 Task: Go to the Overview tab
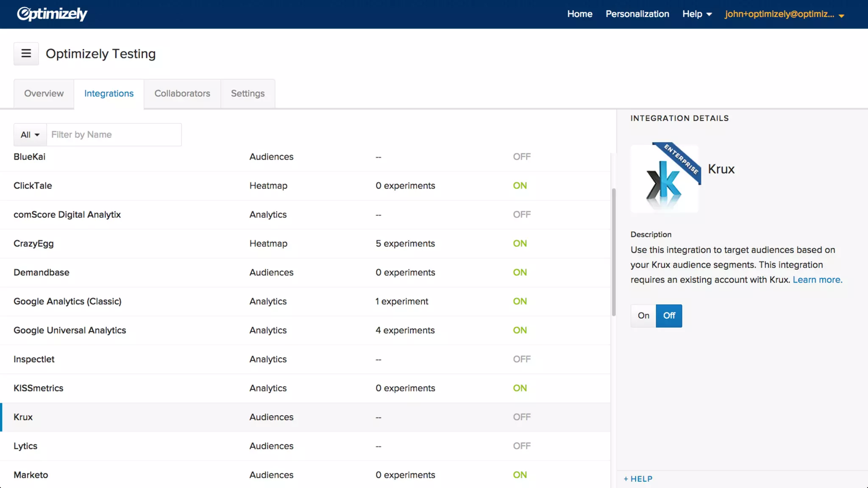[x=44, y=93]
